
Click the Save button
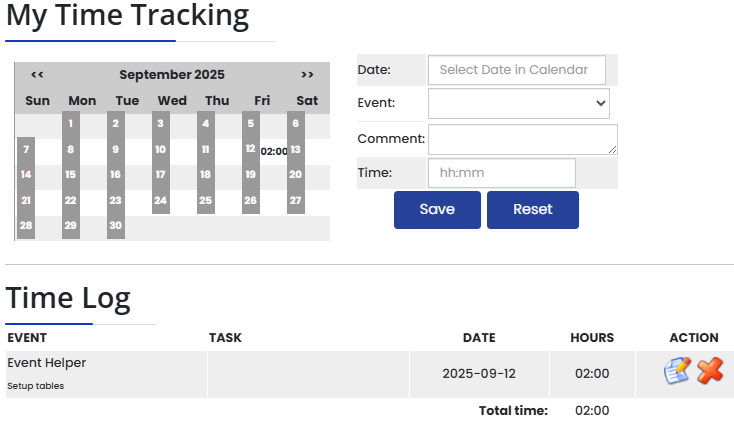tap(437, 210)
